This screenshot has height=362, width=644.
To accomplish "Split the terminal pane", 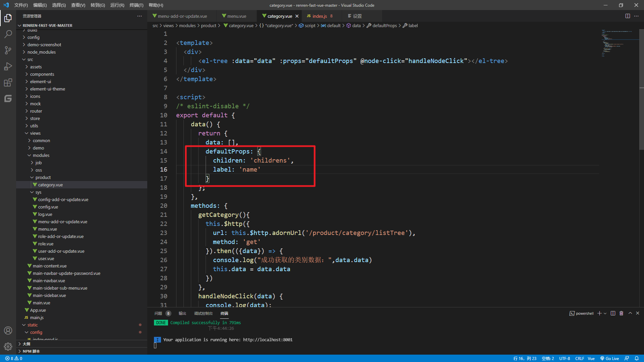I will pyautogui.click(x=613, y=313).
